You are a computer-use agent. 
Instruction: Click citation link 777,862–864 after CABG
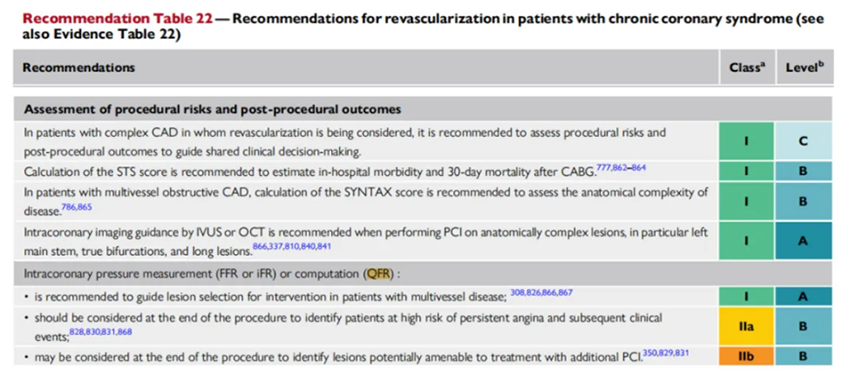(621, 168)
